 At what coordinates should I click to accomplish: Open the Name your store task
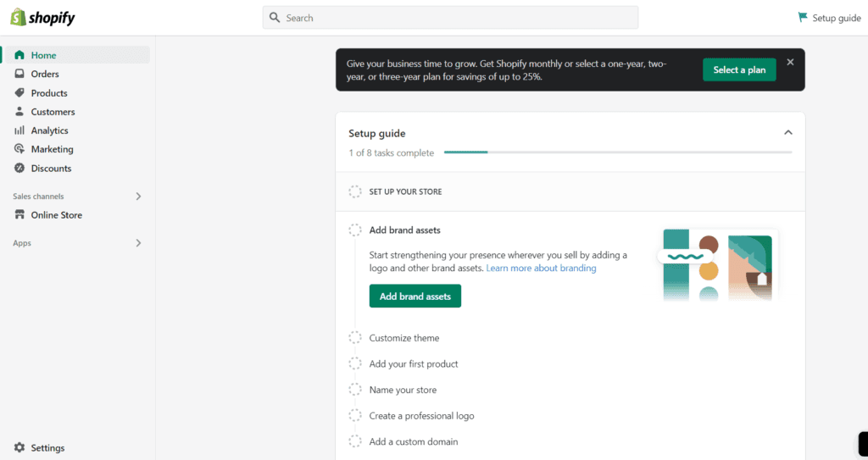coord(403,390)
